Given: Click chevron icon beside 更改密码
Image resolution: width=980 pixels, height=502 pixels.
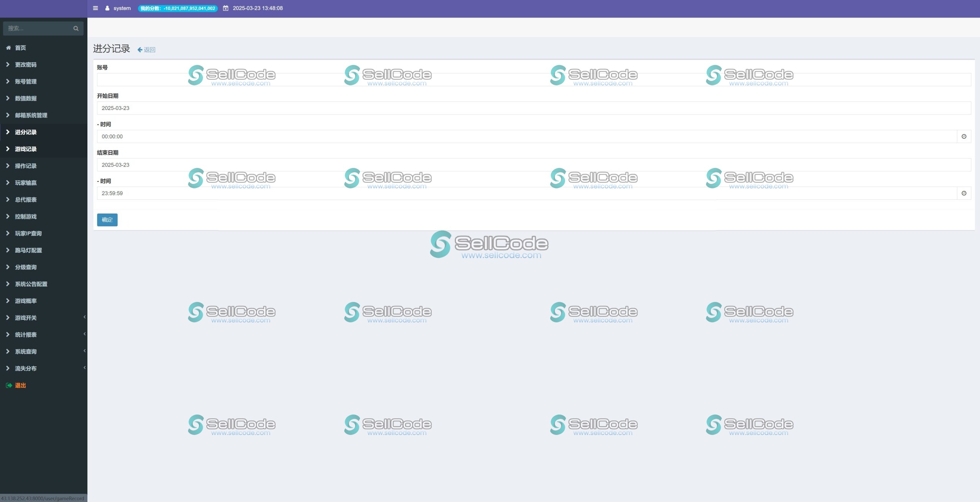Looking at the screenshot, I should pyautogui.click(x=8, y=64).
